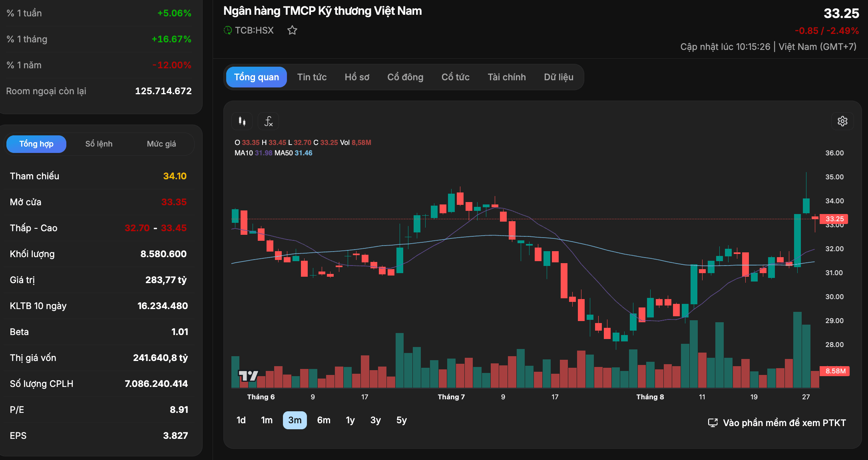Click the 36.00 price axis label
This screenshot has height=460, width=868.
[x=834, y=153]
